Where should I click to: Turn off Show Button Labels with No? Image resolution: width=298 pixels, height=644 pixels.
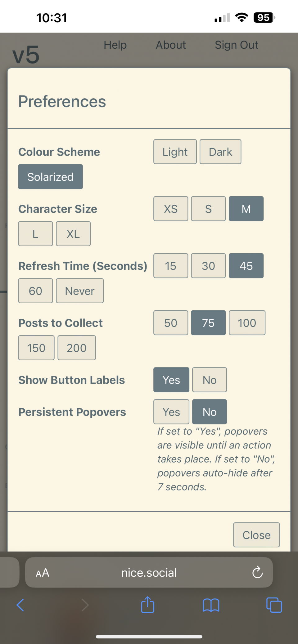210,380
